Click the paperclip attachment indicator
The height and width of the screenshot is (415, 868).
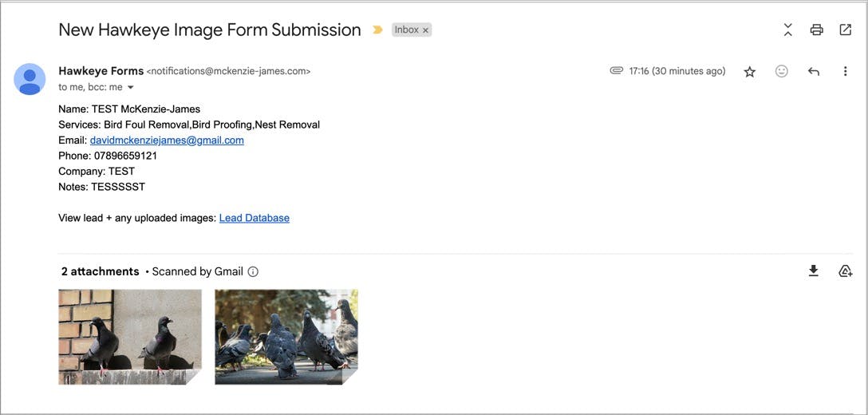pos(616,70)
